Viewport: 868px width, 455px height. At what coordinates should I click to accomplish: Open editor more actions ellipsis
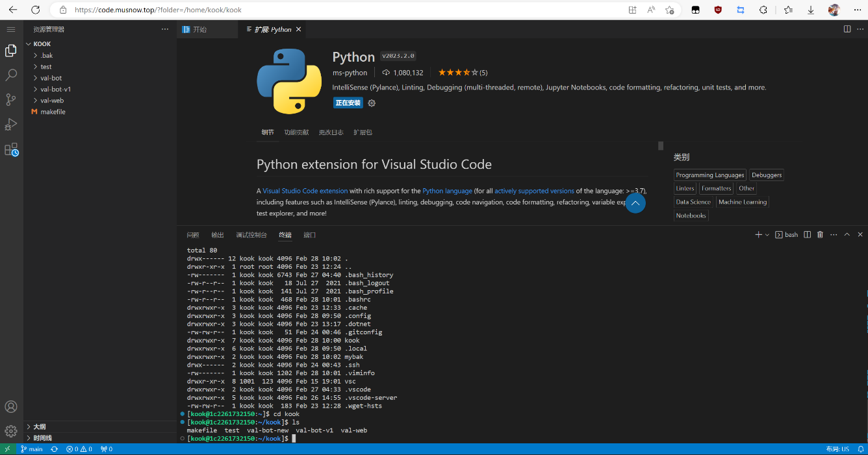click(x=860, y=29)
